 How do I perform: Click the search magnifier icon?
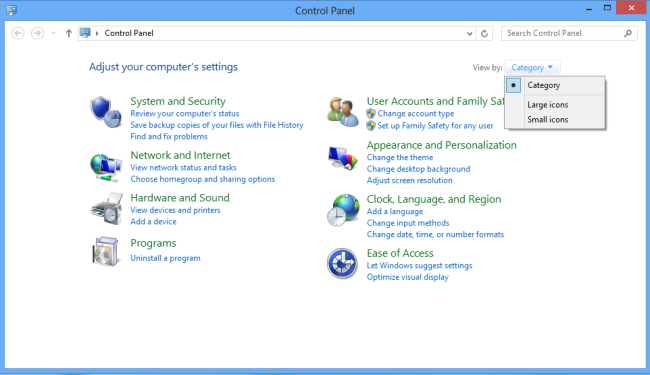tap(628, 33)
